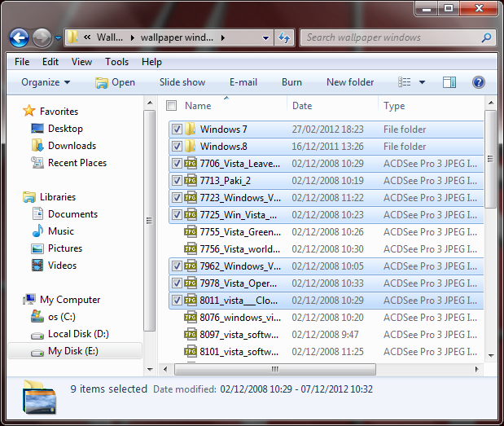Image resolution: width=504 pixels, height=426 pixels.
Task: Click the file list vertical scrollbar thumb
Action: point(490,159)
